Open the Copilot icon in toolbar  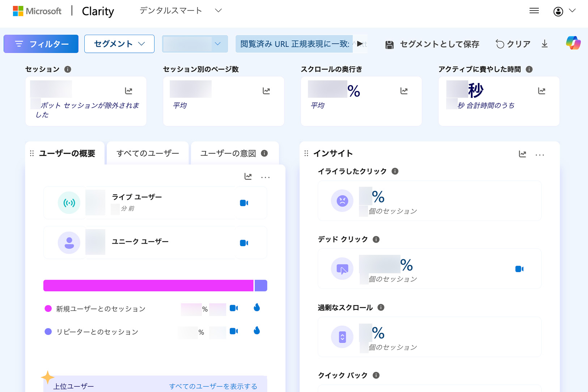573,43
